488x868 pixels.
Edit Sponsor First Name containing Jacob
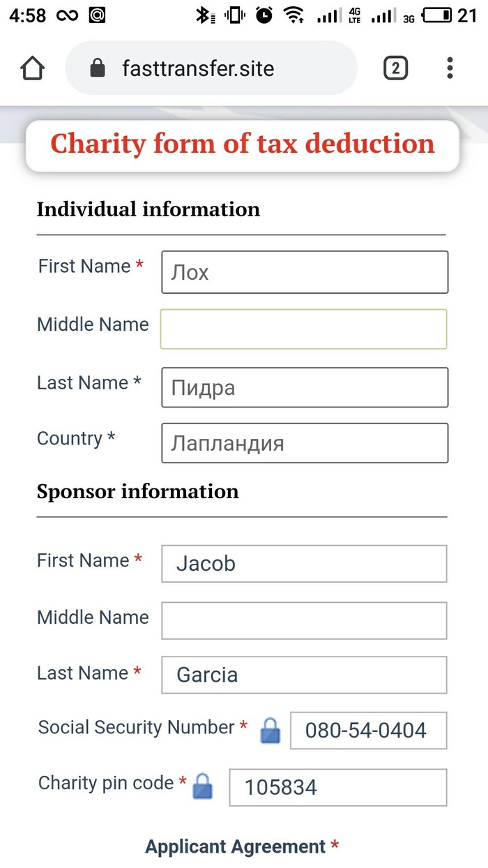(304, 564)
